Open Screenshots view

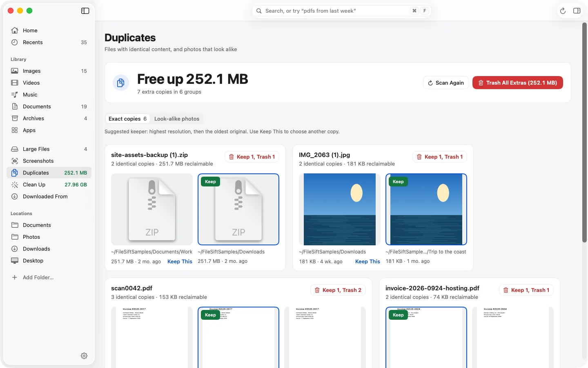(x=49, y=161)
